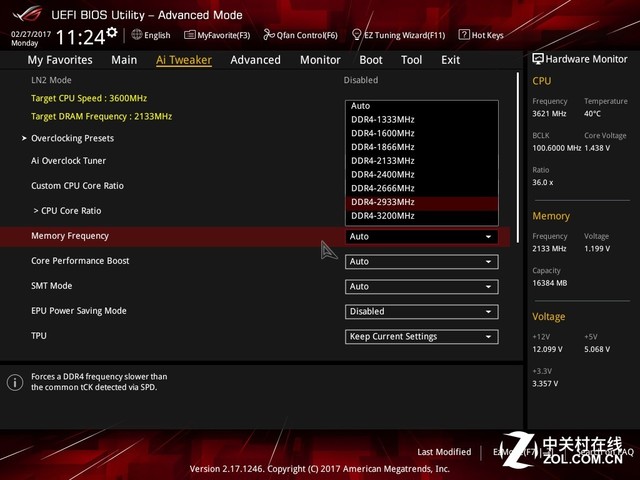640x480 pixels.
Task: Click the Hot Keys question mark icon
Action: (x=464, y=35)
